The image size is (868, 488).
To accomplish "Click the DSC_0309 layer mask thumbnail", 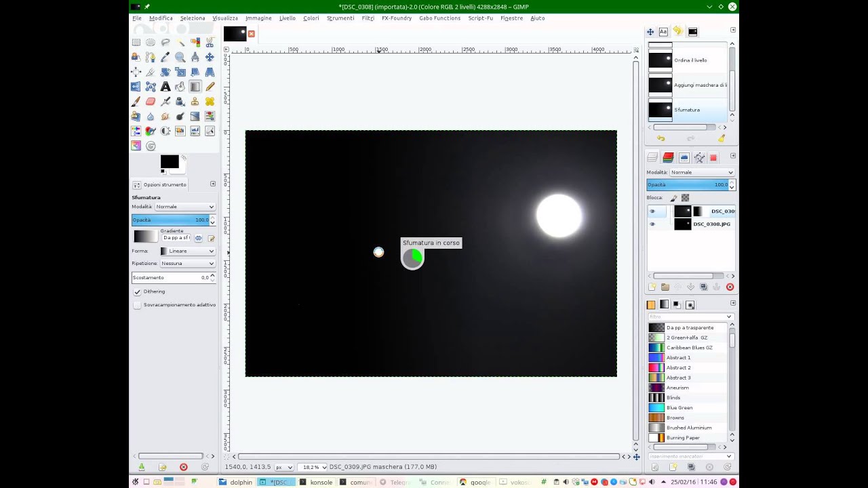I will pos(701,211).
